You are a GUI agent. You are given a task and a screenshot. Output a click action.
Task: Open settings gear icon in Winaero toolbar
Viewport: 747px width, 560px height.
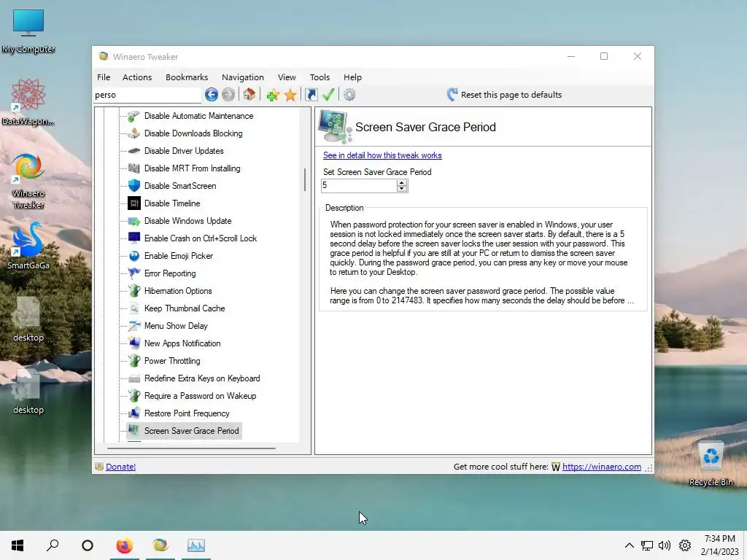click(x=349, y=95)
